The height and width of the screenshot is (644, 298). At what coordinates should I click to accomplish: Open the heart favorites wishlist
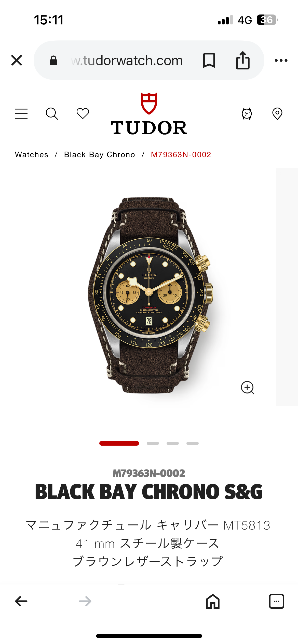click(x=83, y=113)
